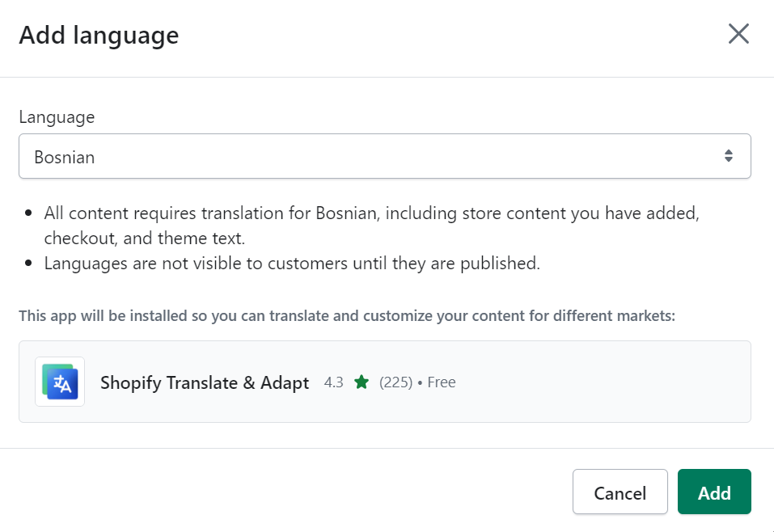Close the Add language dialog
The width and height of the screenshot is (774, 532).
(x=738, y=34)
